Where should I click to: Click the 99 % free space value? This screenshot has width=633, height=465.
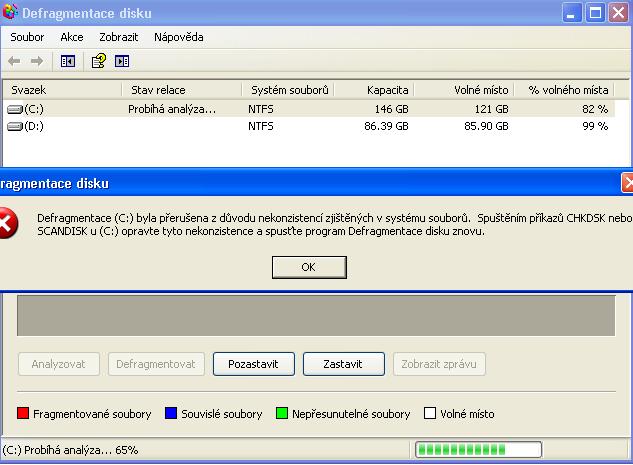coord(595,126)
